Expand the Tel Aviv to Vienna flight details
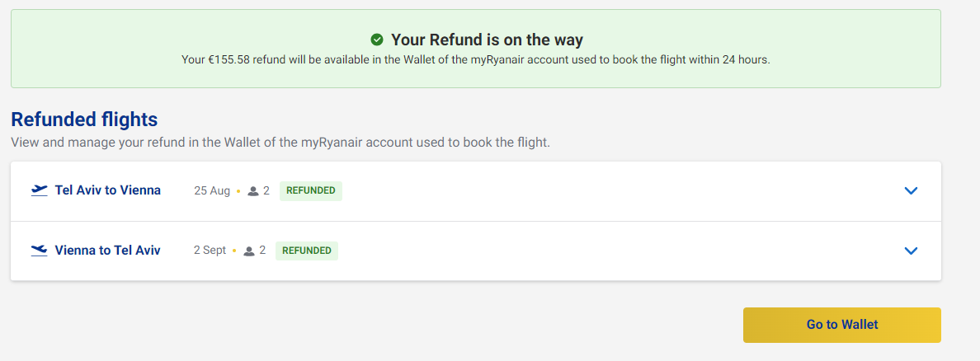Image resolution: width=980 pixels, height=361 pixels. click(x=911, y=191)
